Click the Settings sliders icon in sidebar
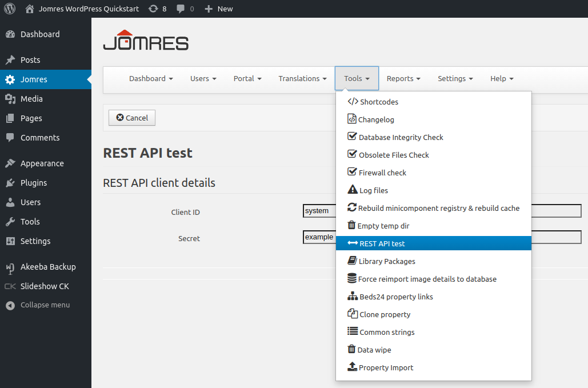This screenshot has height=388, width=588. click(x=10, y=241)
